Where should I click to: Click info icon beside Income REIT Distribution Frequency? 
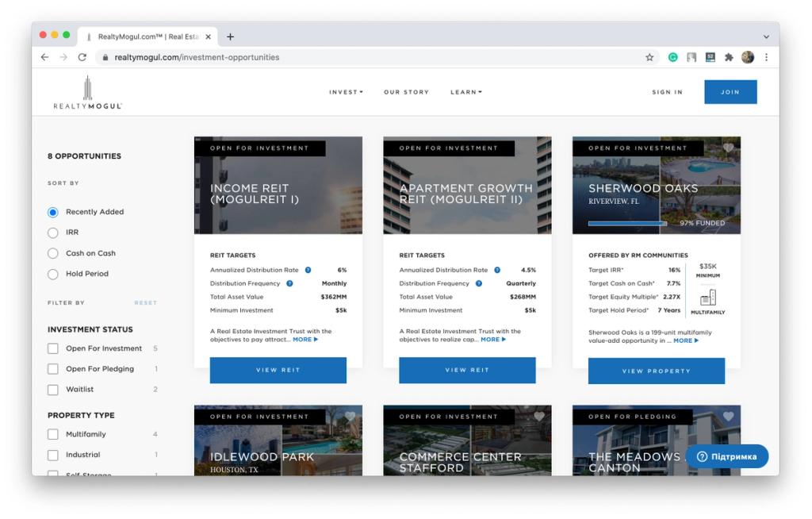(x=289, y=283)
